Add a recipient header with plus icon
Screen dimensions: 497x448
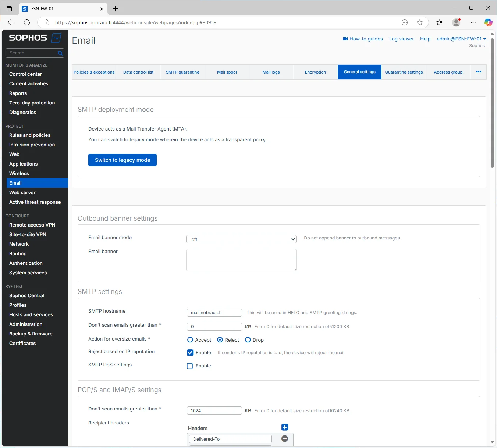[285, 427]
